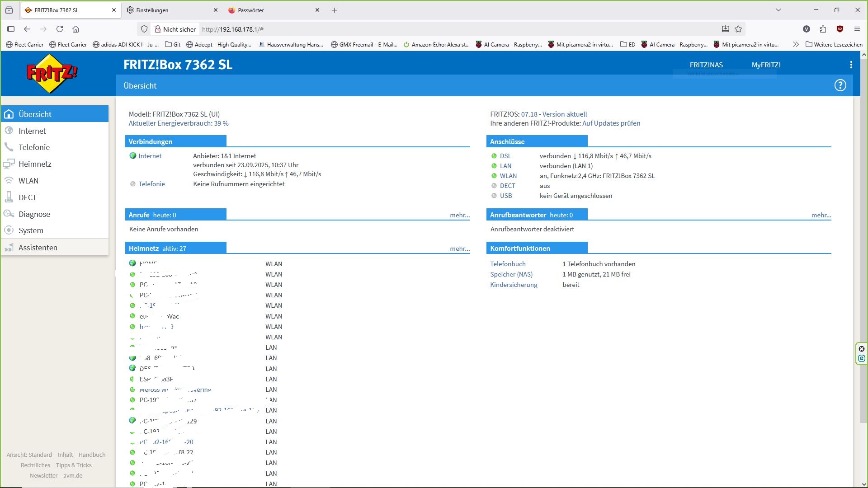Open the list all tabs dropdown arrow

[x=778, y=10]
